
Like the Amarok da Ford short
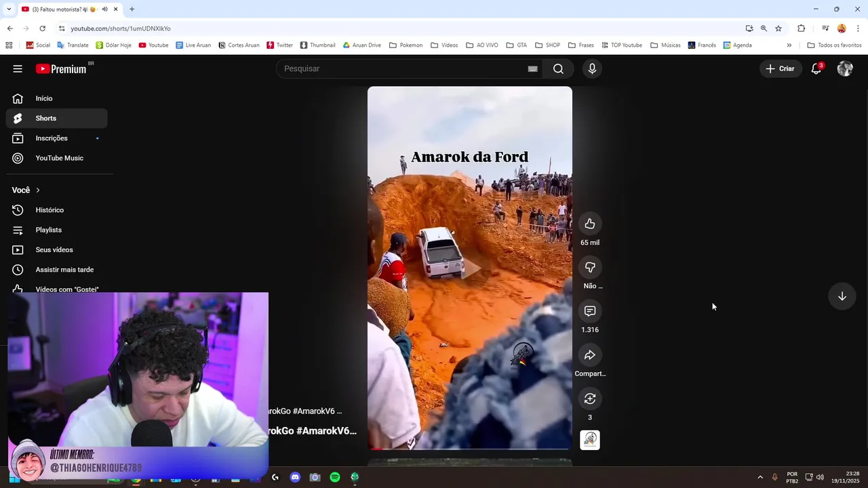click(590, 224)
